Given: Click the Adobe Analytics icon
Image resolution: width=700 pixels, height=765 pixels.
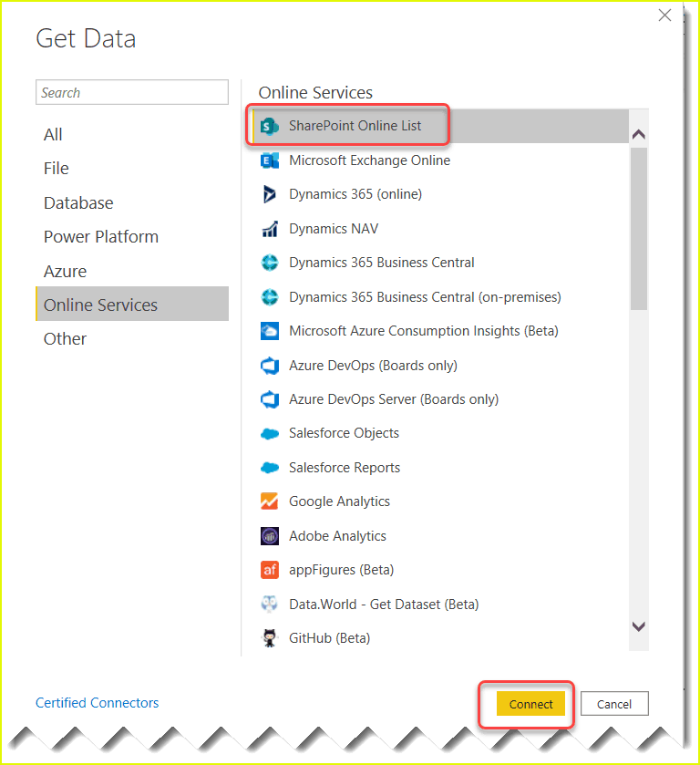Looking at the screenshot, I should (x=269, y=536).
